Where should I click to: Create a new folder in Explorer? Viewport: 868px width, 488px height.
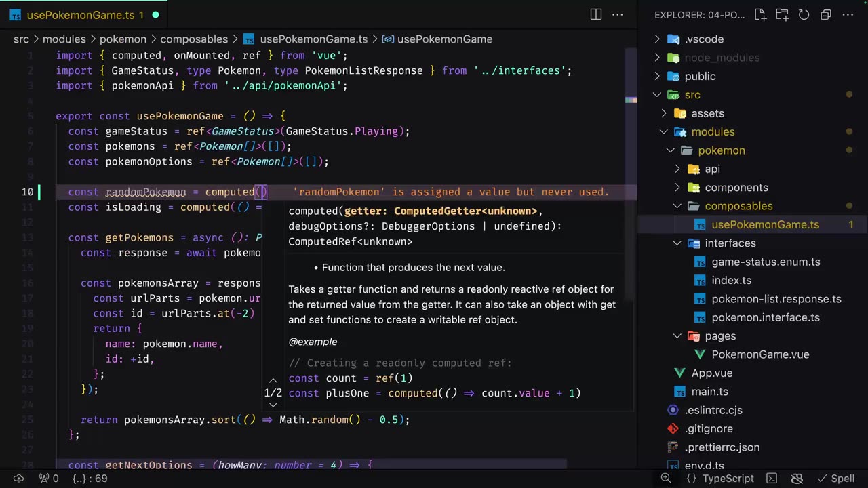pos(782,14)
